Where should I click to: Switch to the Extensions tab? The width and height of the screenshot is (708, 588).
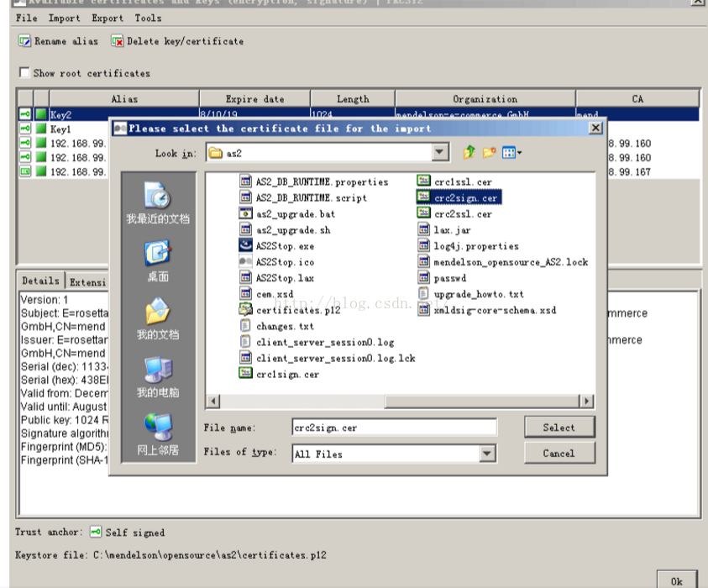click(87, 281)
